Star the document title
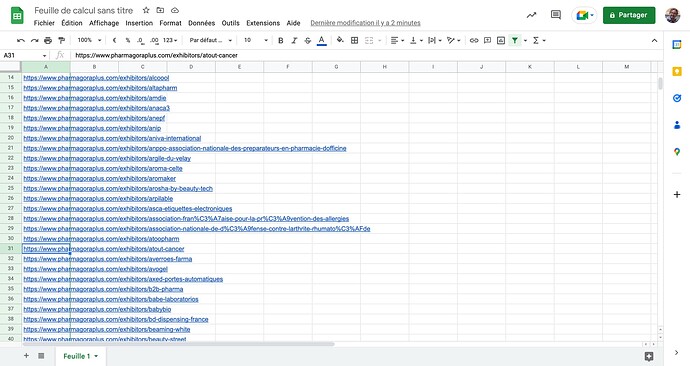Image resolution: width=690 pixels, height=366 pixels. (x=146, y=10)
